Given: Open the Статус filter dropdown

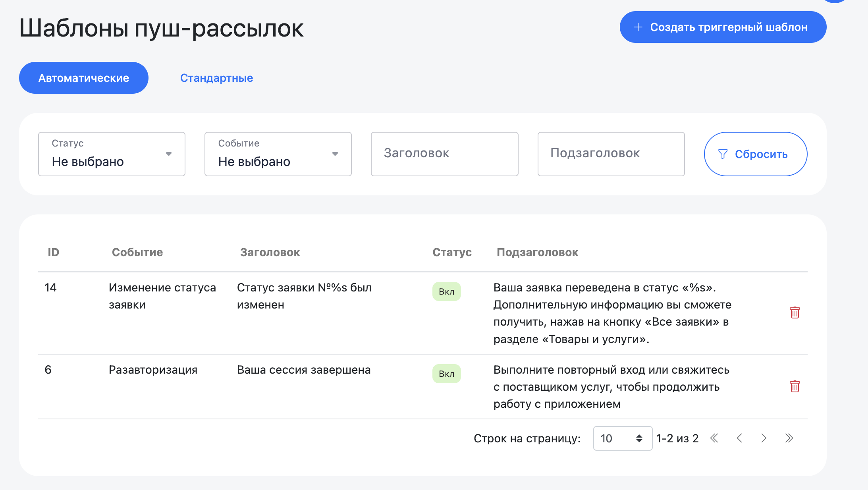Looking at the screenshot, I should [x=112, y=154].
